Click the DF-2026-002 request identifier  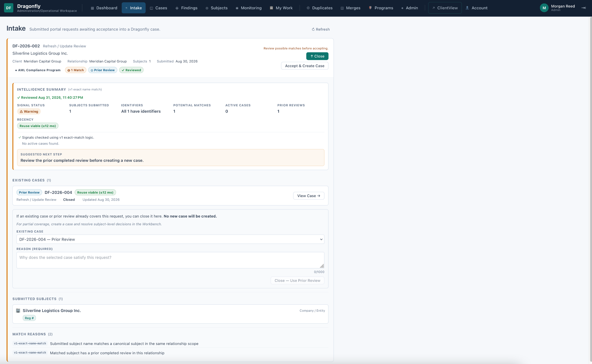tap(26, 46)
